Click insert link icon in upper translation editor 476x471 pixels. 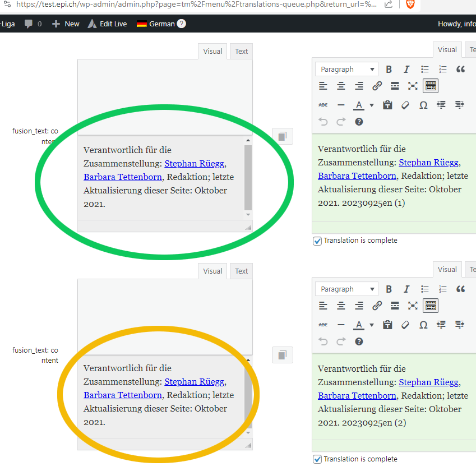(x=377, y=86)
